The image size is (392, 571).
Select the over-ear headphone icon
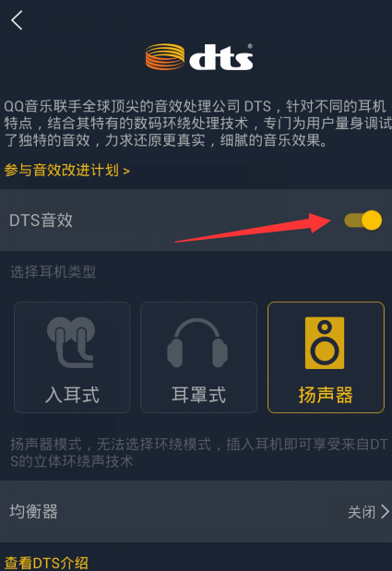pyautogui.click(x=197, y=342)
